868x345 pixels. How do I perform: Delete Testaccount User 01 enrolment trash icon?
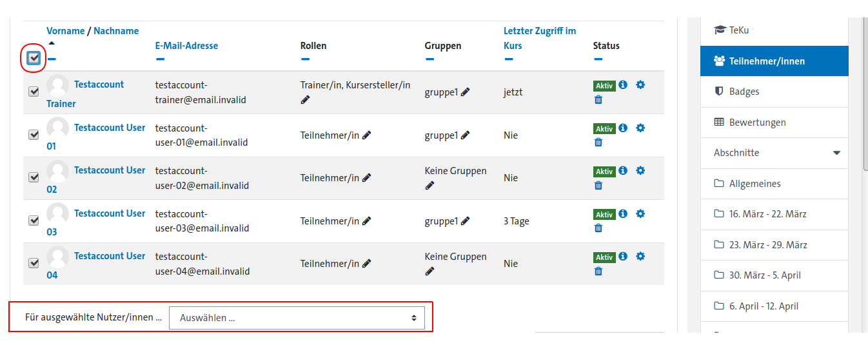[598, 143]
